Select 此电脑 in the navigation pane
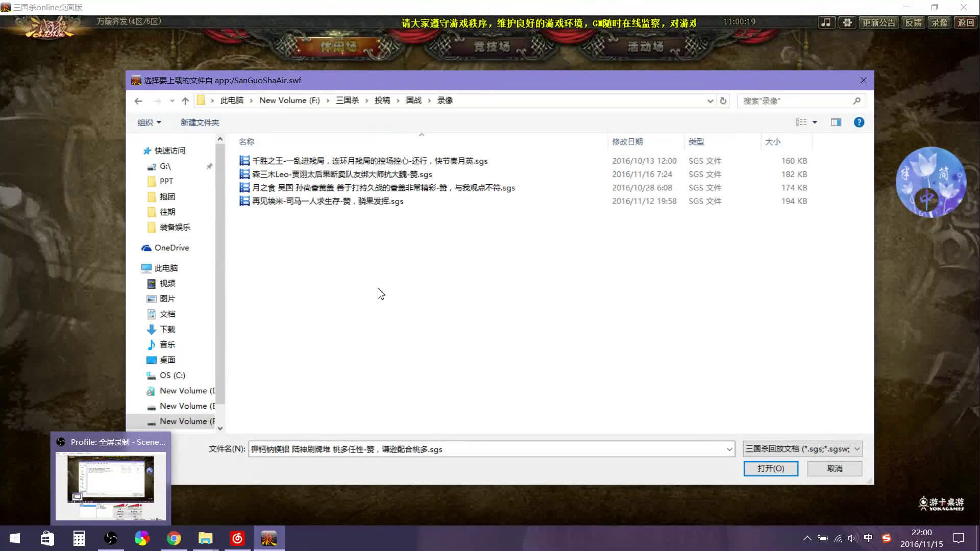 [166, 268]
